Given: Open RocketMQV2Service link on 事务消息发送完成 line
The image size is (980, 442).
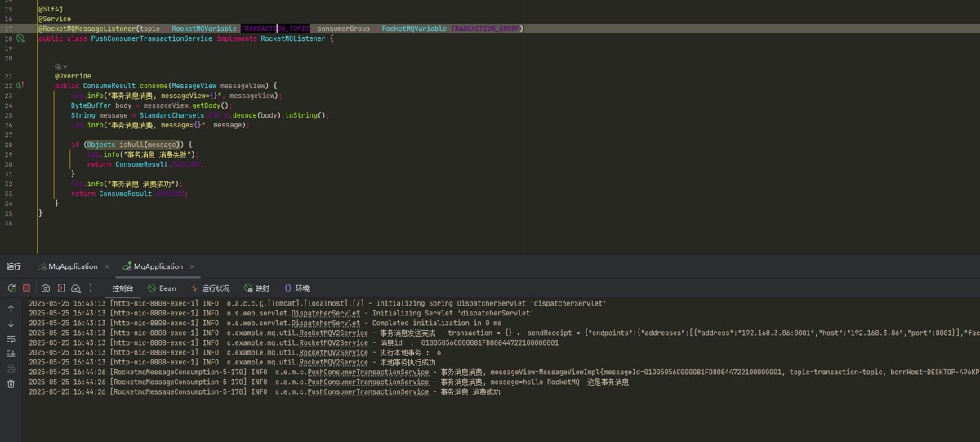Looking at the screenshot, I should click(333, 333).
